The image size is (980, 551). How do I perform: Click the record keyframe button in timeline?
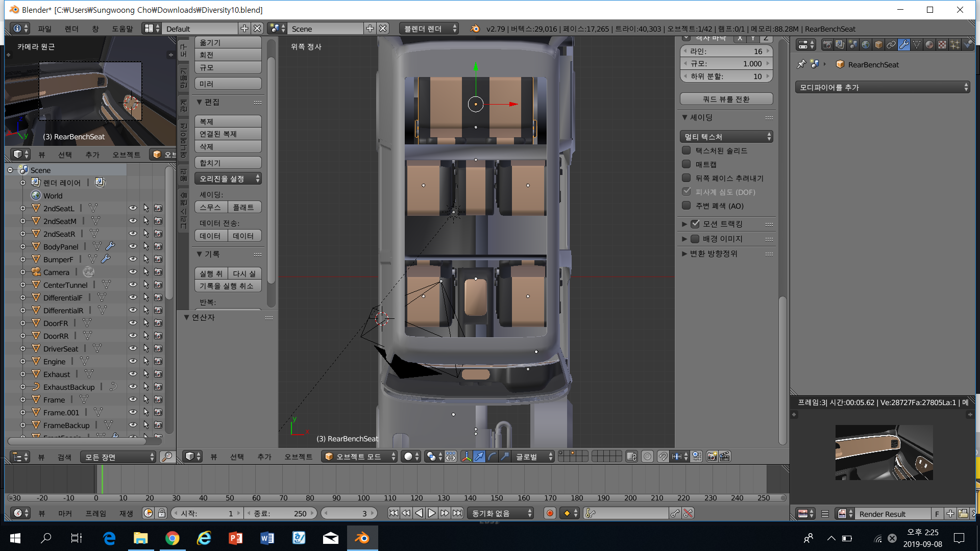click(550, 513)
